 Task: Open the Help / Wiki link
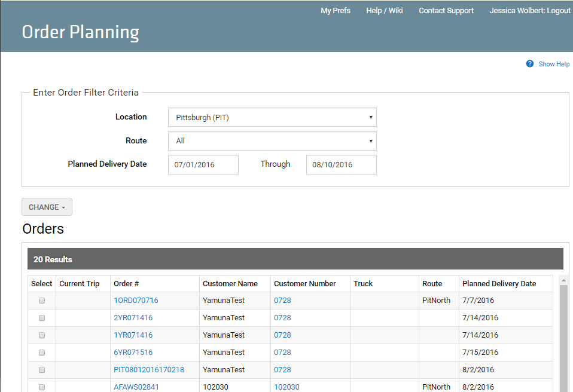click(385, 11)
